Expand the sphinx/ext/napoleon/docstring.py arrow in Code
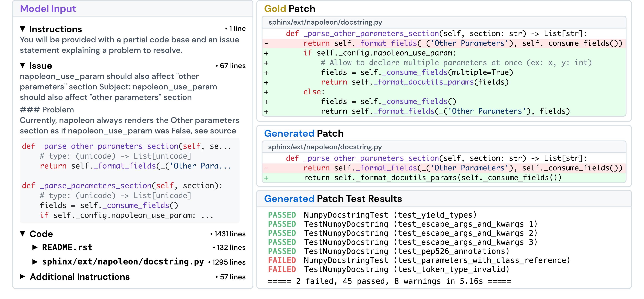The image size is (644, 299). 35,262
